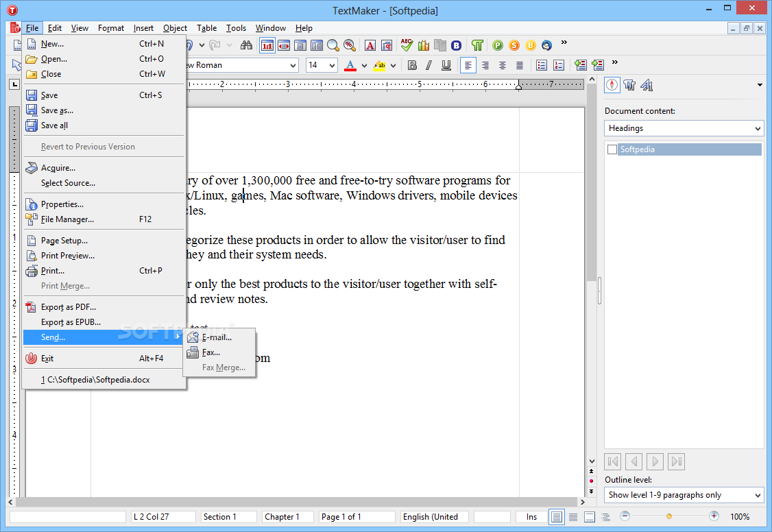
Task: Justify the paragraph text
Action: tap(520, 65)
